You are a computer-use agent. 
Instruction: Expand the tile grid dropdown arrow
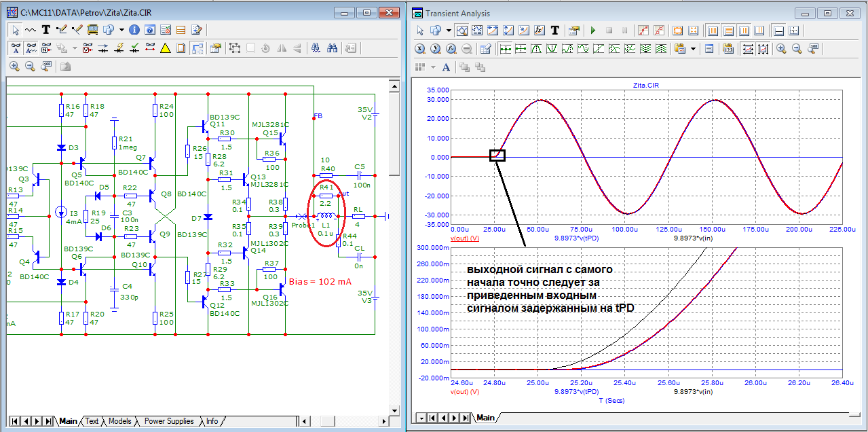tap(432, 67)
